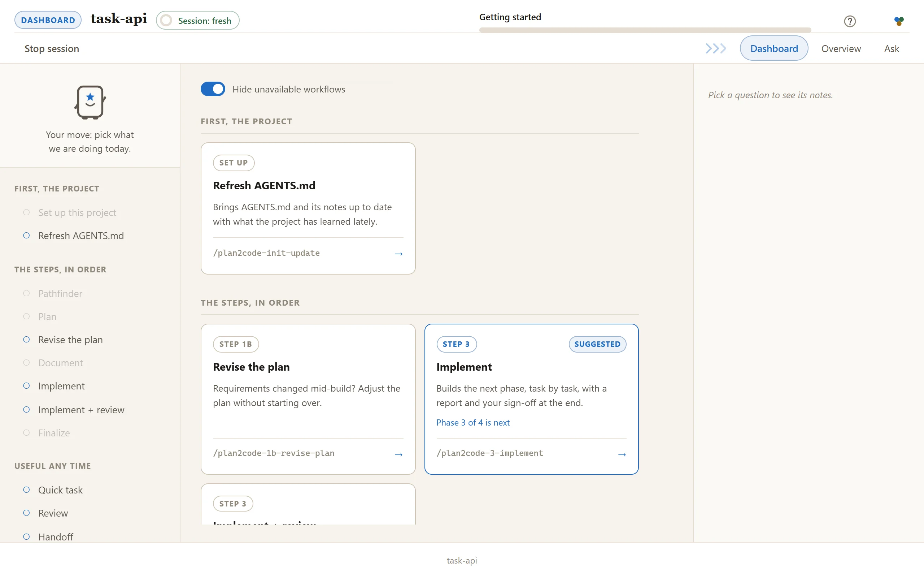Click Stop session
924x578 pixels.
coord(52,48)
